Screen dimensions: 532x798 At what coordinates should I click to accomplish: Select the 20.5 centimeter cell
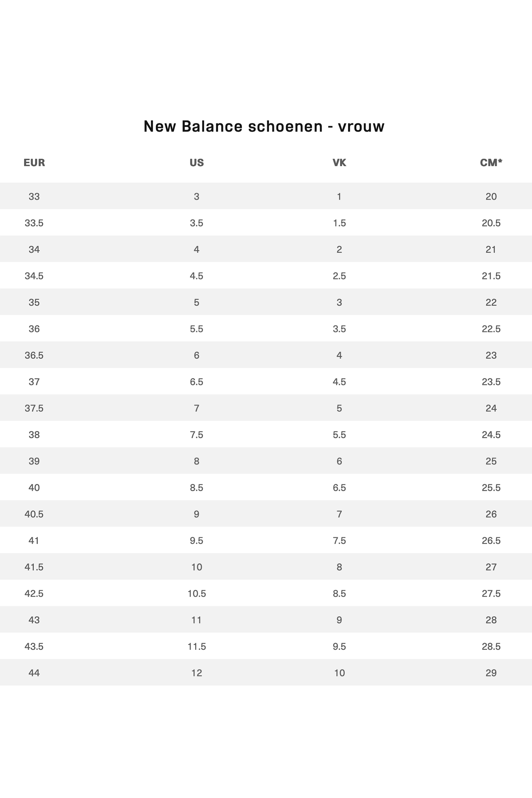point(491,223)
